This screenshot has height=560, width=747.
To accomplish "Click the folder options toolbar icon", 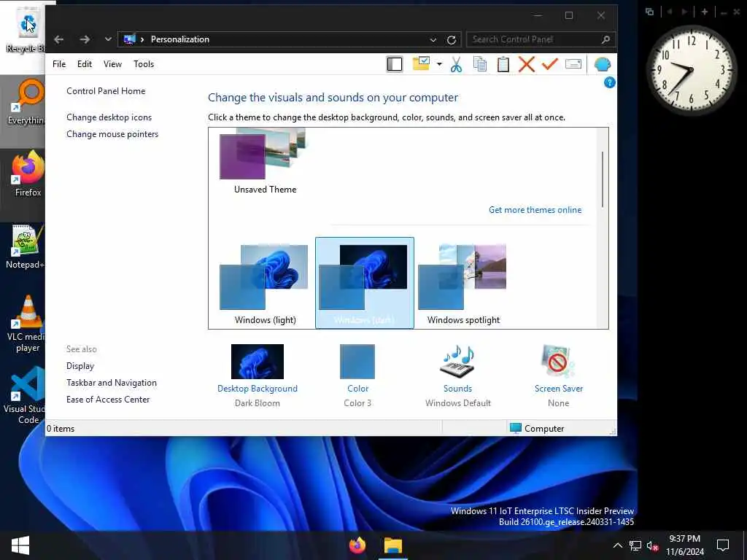I will point(421,64).
